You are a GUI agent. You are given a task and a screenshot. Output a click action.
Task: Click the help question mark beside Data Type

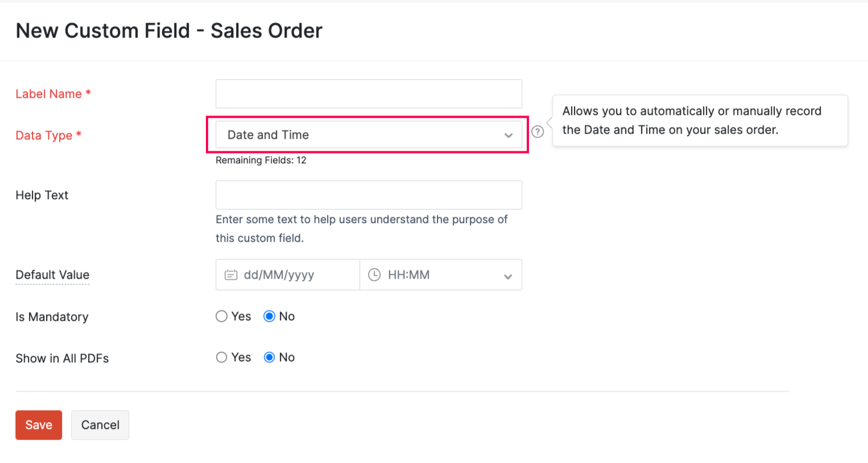tap(538, 132)
